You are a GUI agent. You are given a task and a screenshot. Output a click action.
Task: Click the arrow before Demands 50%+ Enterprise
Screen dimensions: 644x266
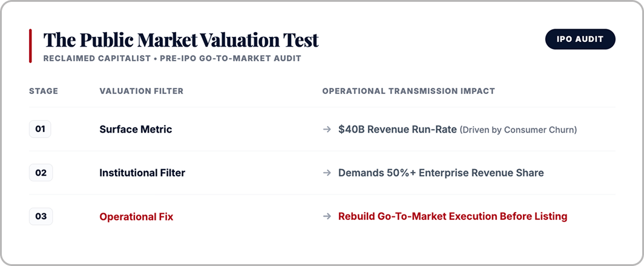coord(327,173)
